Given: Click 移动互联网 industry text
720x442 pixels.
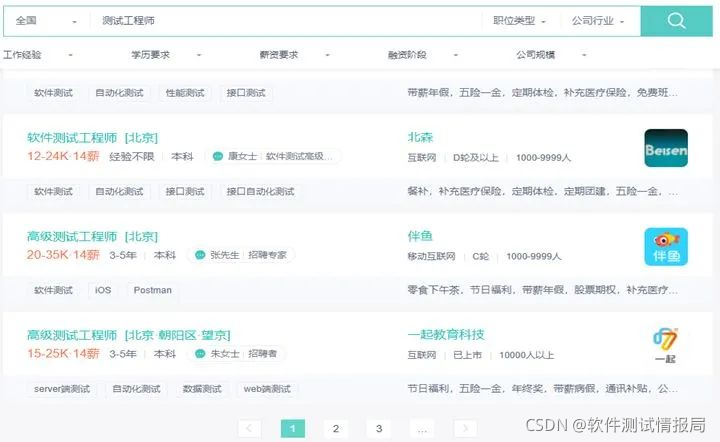Looking at the screenshot, I should point(431,256).
